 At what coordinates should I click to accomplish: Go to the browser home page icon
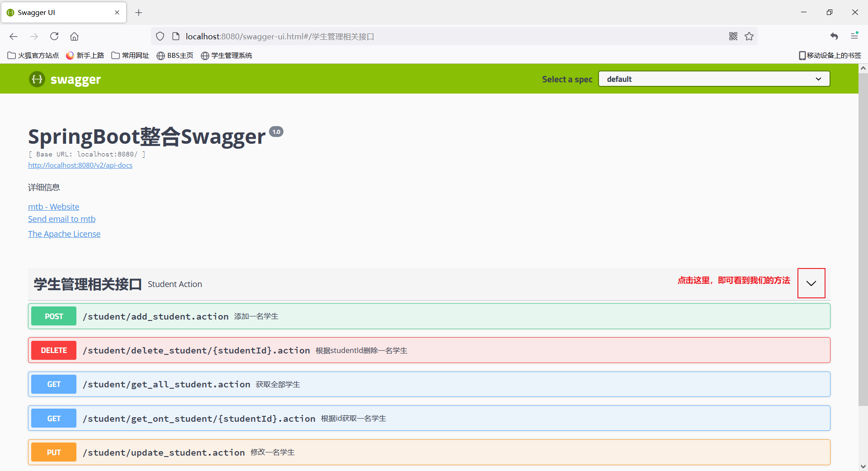pos(74,37)
